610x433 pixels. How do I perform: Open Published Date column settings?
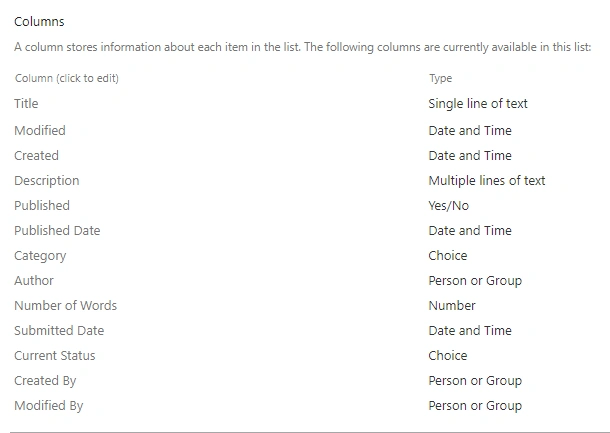(x=57, y=230)
